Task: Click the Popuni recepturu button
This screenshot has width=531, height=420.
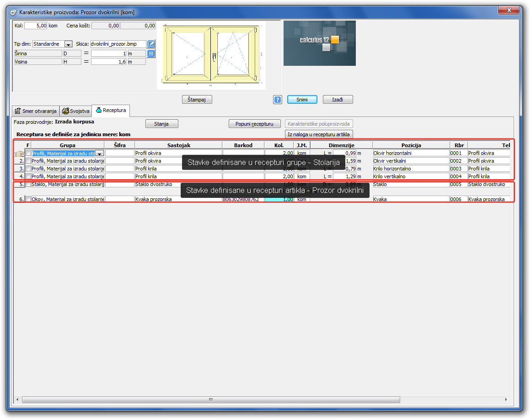Action: click(x=254, y=124)
